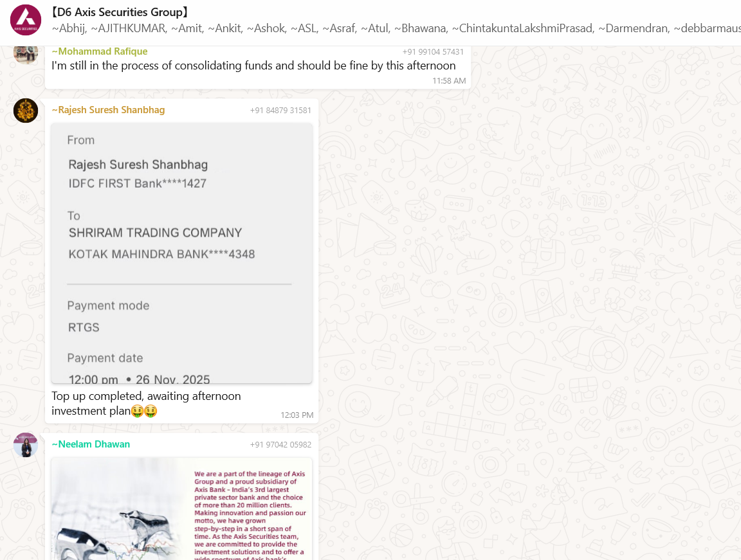Click Rajesh Suresh Shanbhag's profile avatar
This screenshot has width=741, height=560.
(26, 111)
